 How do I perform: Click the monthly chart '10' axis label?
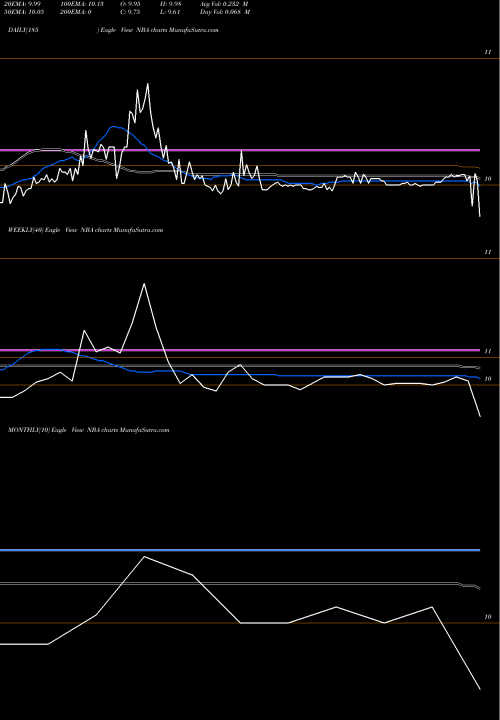coord(488,617)
